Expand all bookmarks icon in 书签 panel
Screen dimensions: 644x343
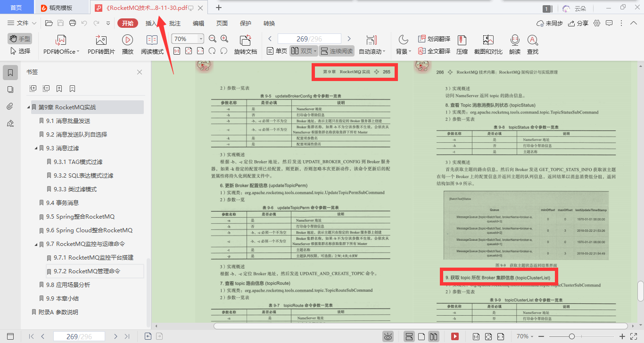pos(33,88)
